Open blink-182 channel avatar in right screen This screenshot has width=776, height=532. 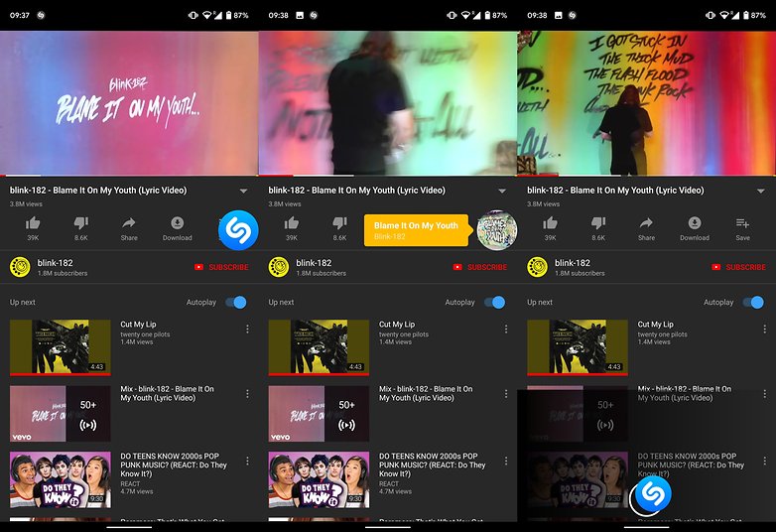[538, 267]
